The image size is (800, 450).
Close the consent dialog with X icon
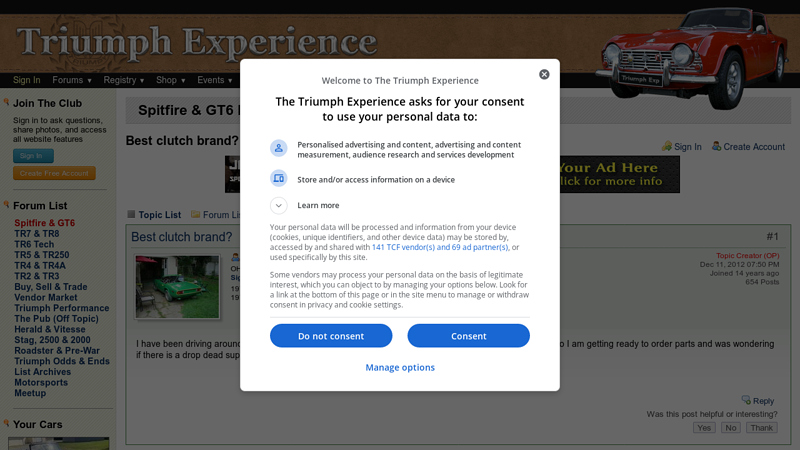coord(544,74)
